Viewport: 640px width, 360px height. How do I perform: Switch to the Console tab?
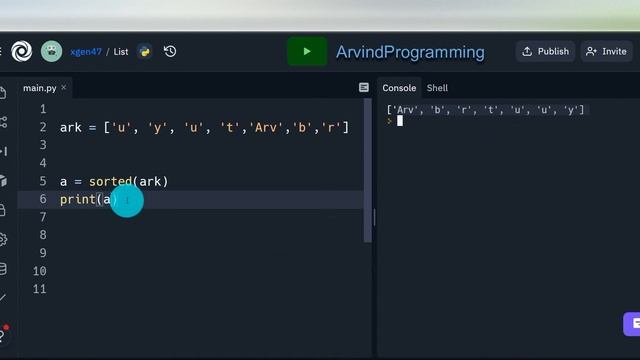coord(399,88)
